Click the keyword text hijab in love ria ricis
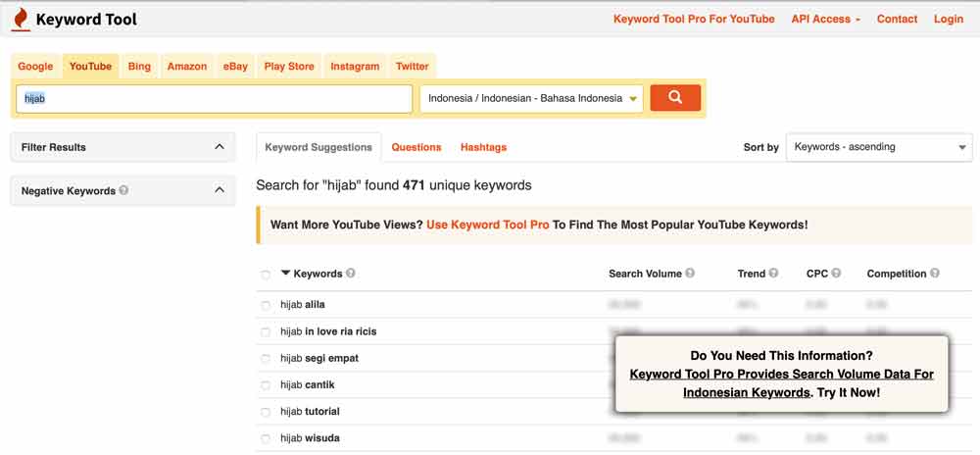This screenshot has width=980, height=455. click(328, 331)
